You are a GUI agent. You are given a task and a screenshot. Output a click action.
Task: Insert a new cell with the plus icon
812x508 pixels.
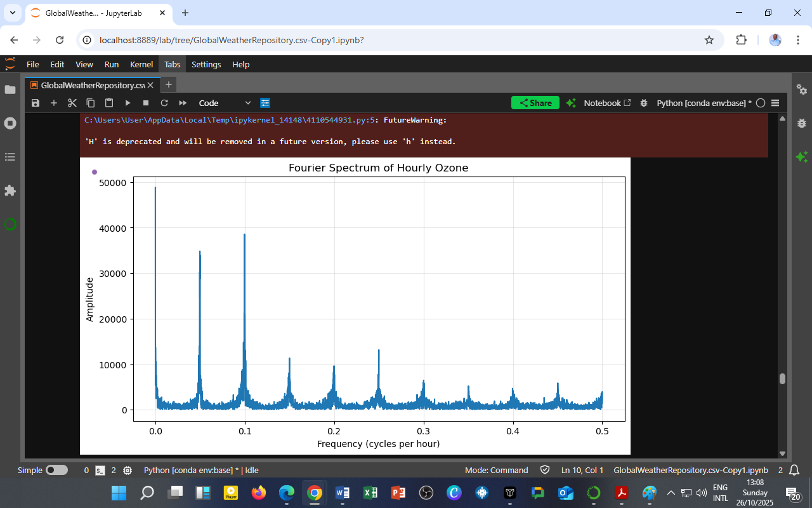pos(54,102)
